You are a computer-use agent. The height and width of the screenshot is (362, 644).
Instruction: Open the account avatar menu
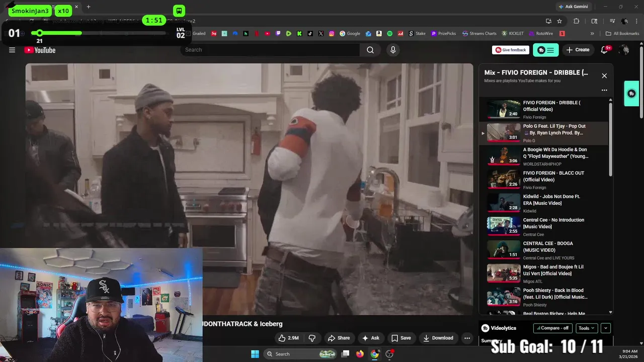coord(624,50)
